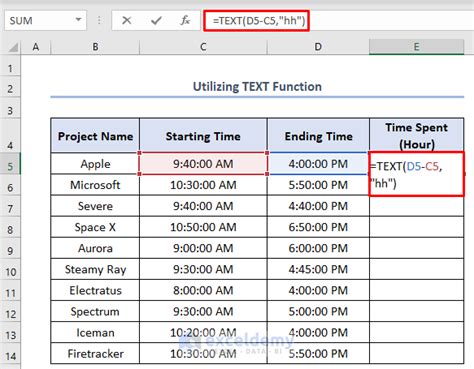This screenshot has height=369, width=474.
Task: Click the 'Utilizing TEXT Function' title cell
Action: point(257,87)
